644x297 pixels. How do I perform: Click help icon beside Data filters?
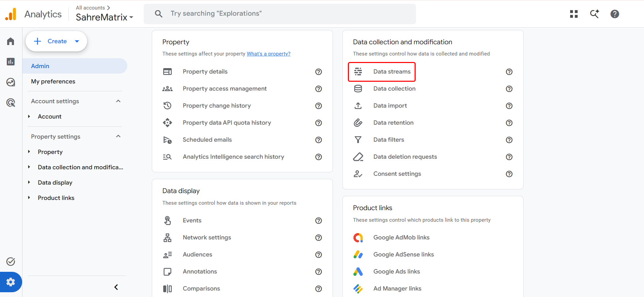point(509,140)
